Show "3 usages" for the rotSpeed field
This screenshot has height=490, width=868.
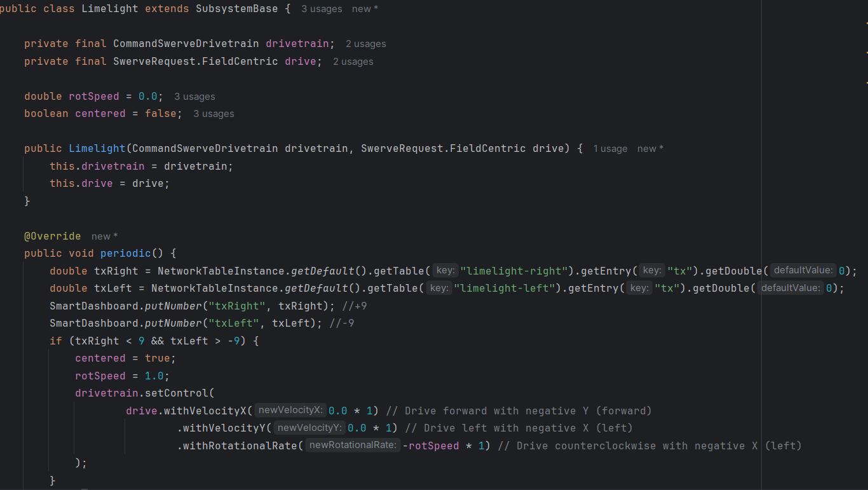pyautogui.click(x=194, y=97)
